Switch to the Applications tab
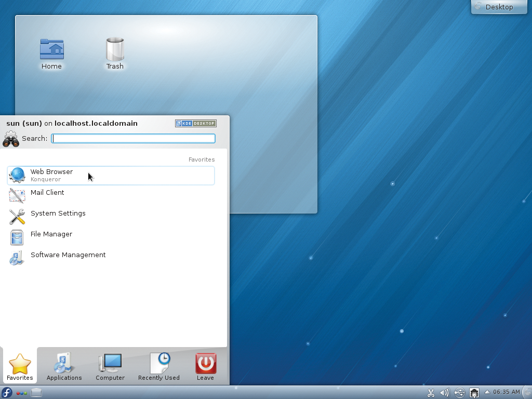Viewport: 532px width, 399px height. pos(64,367)
